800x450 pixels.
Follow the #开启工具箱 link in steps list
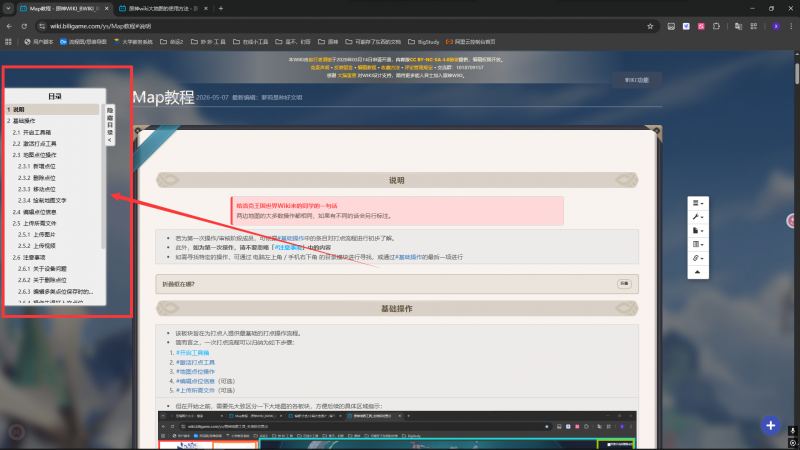coord(192,353)
